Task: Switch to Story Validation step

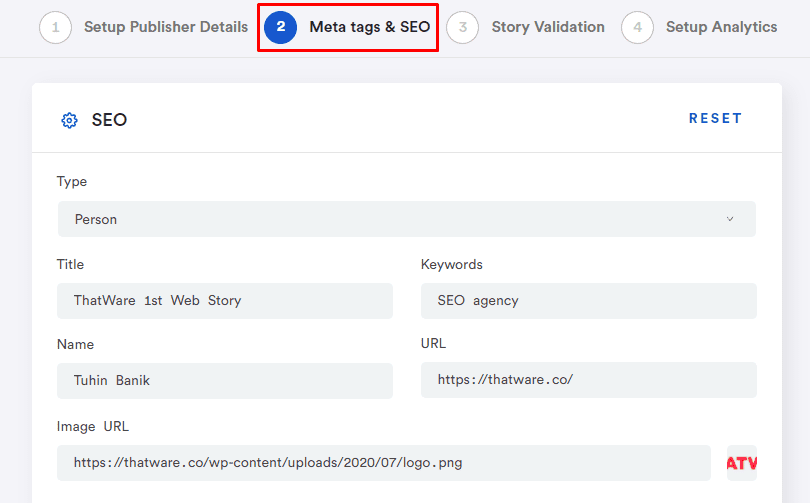Action: point(548,27)
